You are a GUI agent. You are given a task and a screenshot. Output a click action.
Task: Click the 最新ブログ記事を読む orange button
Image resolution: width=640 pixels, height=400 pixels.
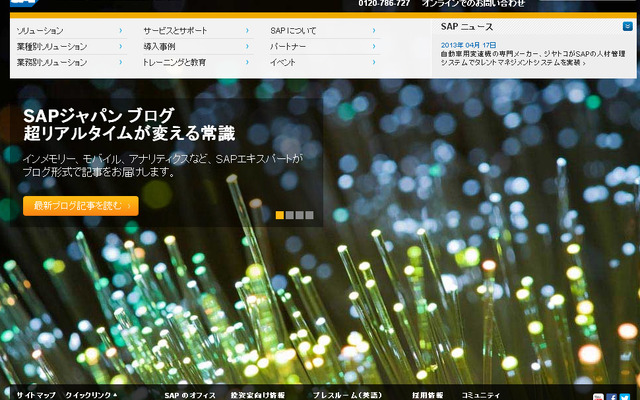pyautogui.click(x=81, y=206)
